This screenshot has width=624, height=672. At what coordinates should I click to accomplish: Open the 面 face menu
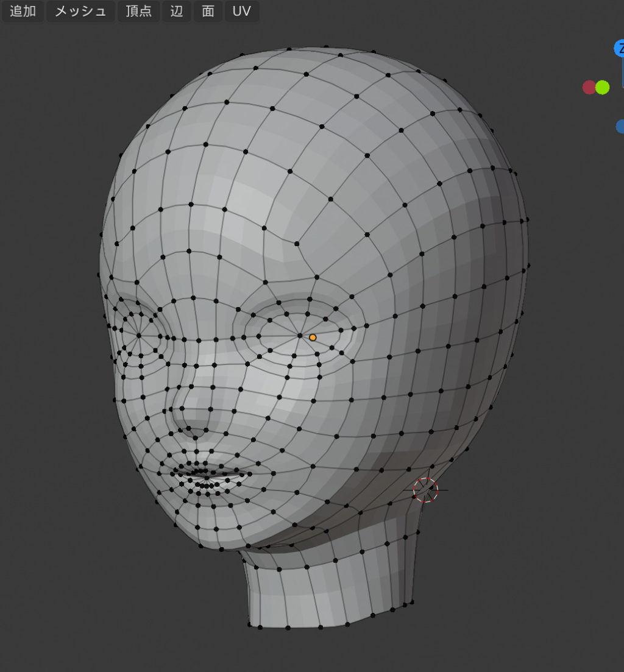(x=208, y=12)
